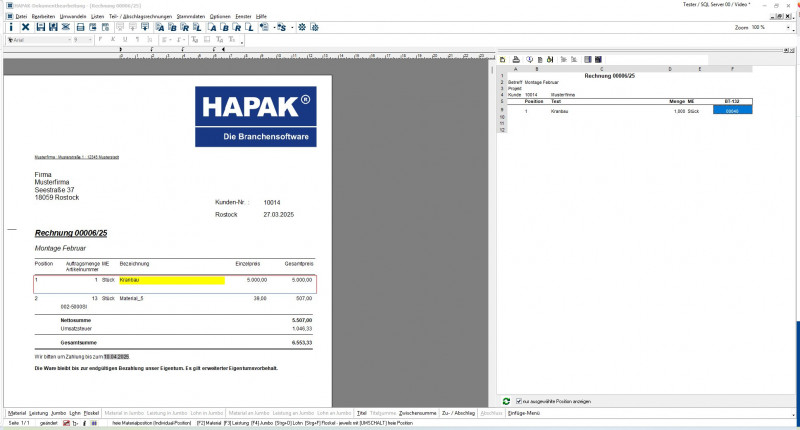This screenshot has width=800, height=430.
Task: Click the info 'i' toolbar icon
Action: coord(11,28)
